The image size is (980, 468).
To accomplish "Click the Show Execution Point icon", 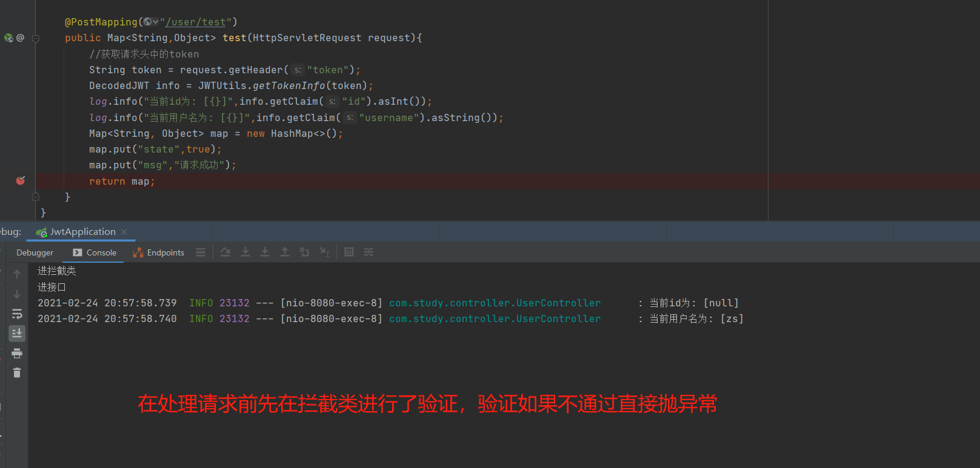I will [201, 252].
